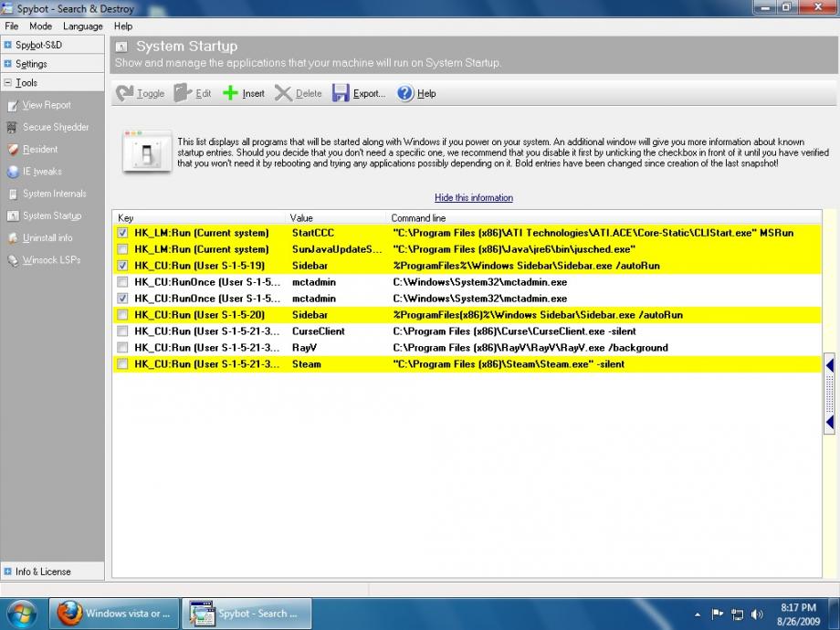Click the Edit toolbar button

tap(193, 93)
